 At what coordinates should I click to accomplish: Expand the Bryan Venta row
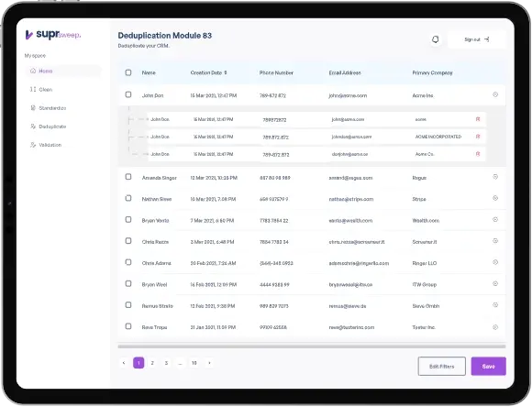tap(495, 219)
